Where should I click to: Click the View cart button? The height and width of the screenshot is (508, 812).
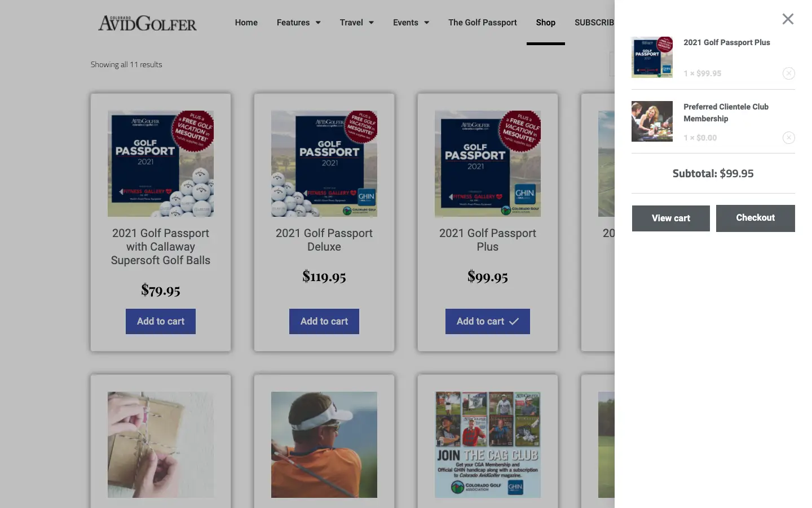pos(671,218)
